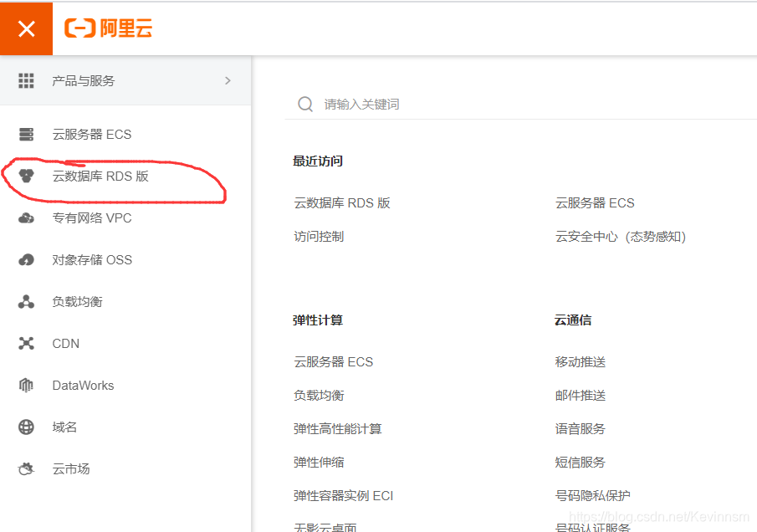Open 移动推送 under 云通信
Viewport: 757px width, 532px height.
point(581,362)
